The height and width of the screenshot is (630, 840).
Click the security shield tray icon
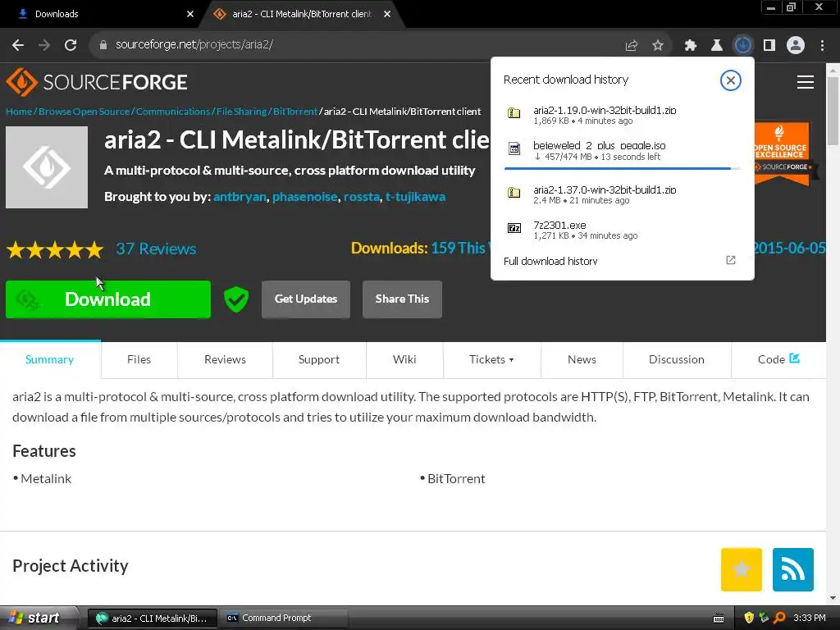pyautogui.click(x=749, y=619)
